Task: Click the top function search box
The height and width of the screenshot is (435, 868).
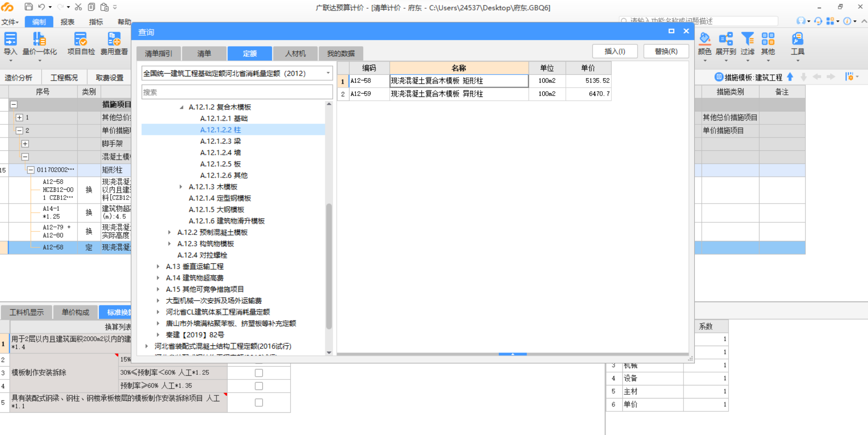Action: [x=699, y=21]
